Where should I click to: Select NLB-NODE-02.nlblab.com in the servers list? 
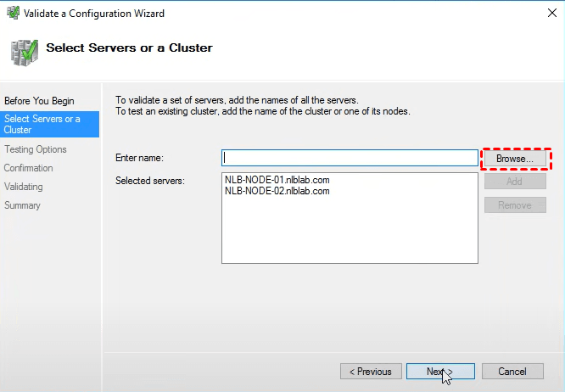point(277,191)
